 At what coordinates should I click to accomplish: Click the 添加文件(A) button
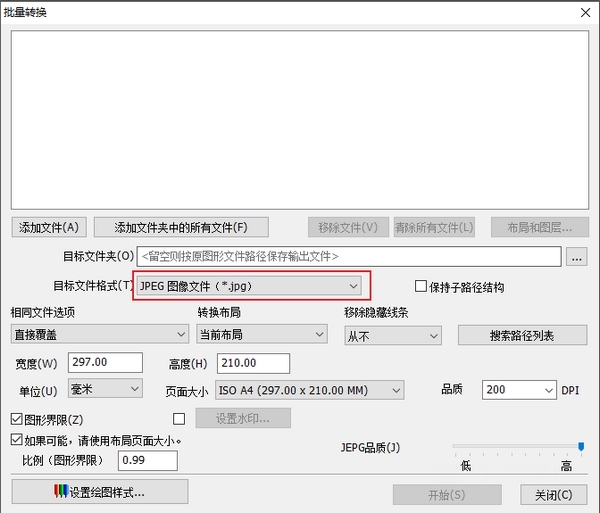coord(49,227)
